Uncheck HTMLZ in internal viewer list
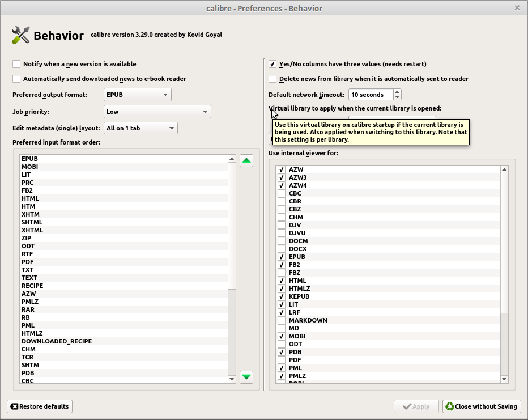 282,289
